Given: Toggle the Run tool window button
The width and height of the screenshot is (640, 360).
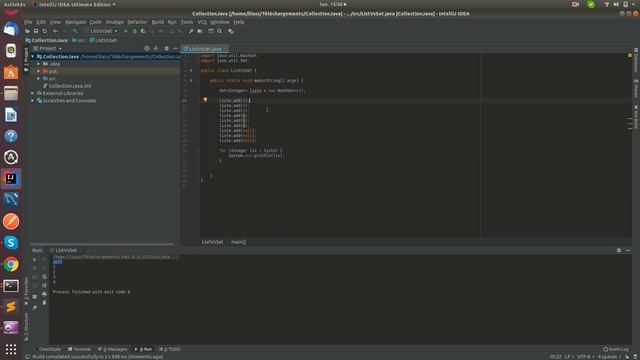Looking at the screenshot, I should (144, 349).
